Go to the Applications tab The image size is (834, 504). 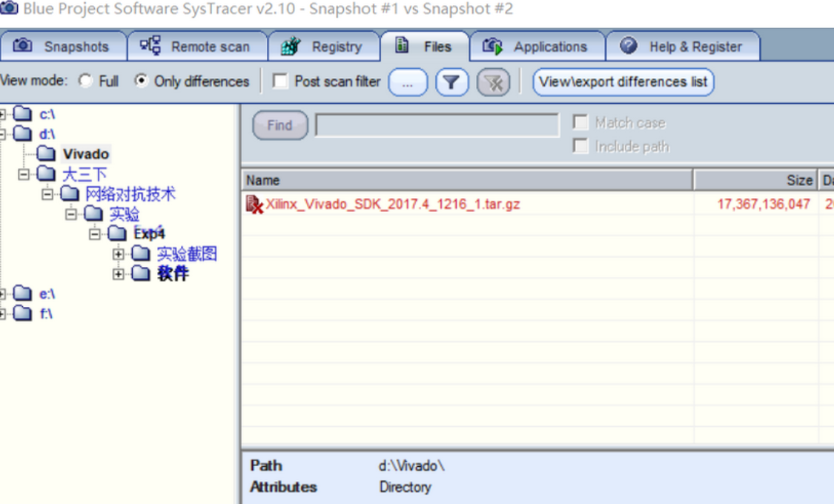pos(537,47)
